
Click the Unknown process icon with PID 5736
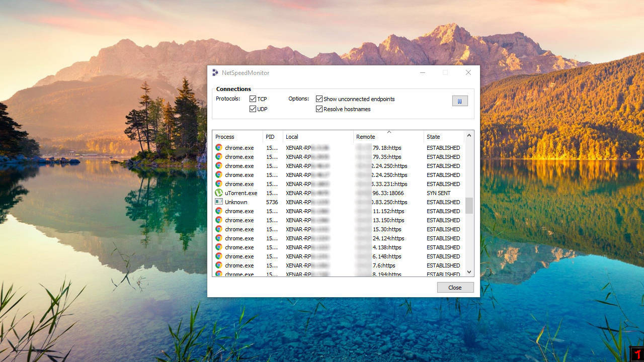(x=219, y=202)
